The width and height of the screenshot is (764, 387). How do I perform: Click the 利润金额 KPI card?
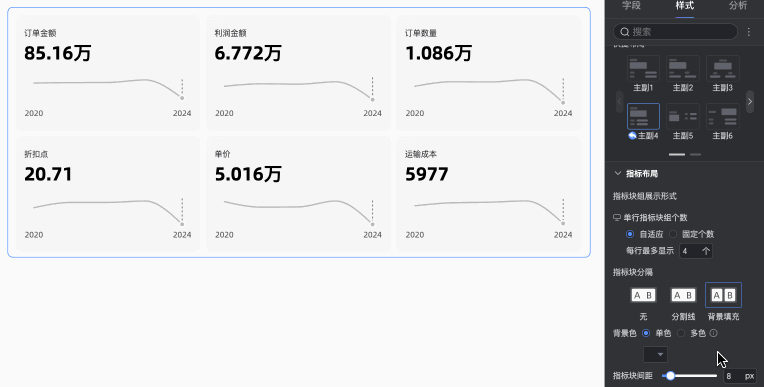tap(298, 73)
